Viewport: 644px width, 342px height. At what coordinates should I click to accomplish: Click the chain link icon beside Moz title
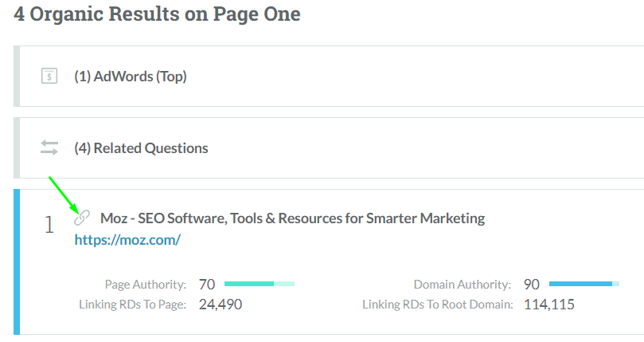[82, 218]
